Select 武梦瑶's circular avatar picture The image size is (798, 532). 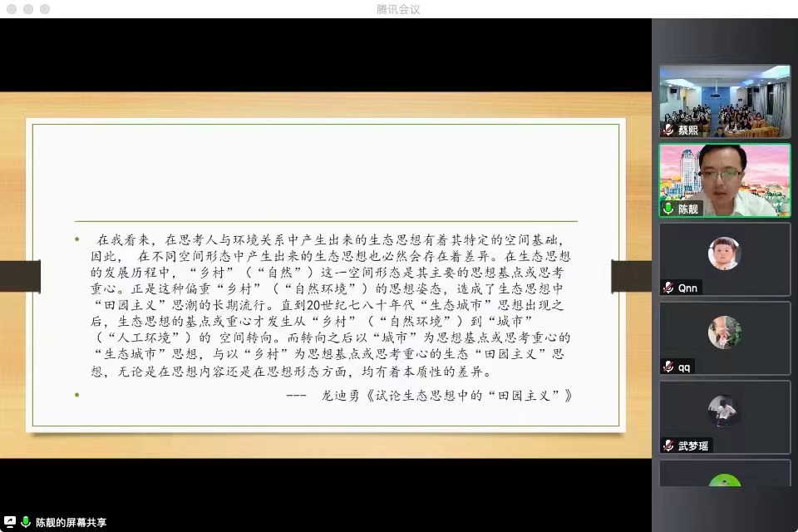coord(724,411)
